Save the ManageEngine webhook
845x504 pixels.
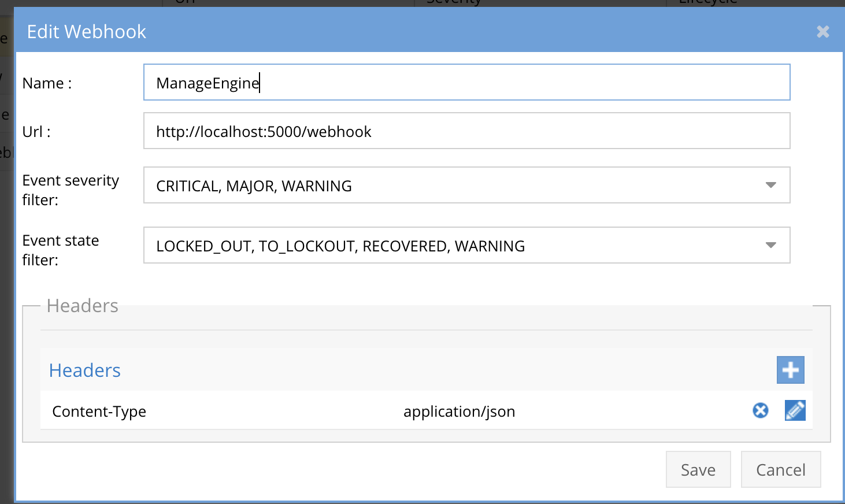pos(698,469)
